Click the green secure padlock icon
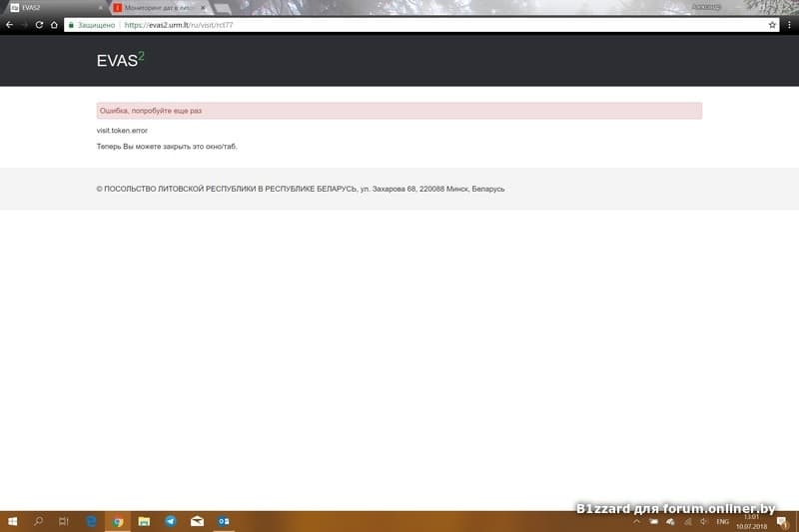799x532 pixels. (71, 25)
